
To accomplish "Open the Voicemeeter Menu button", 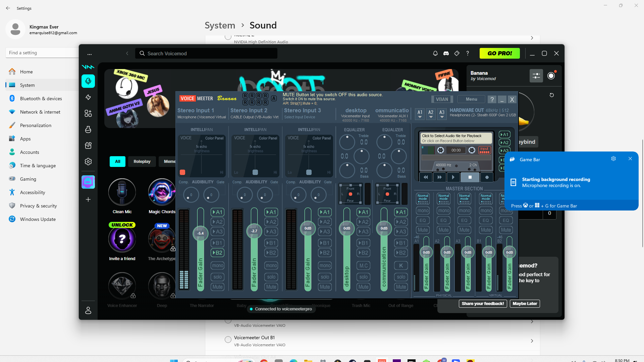I will (471, 99).
